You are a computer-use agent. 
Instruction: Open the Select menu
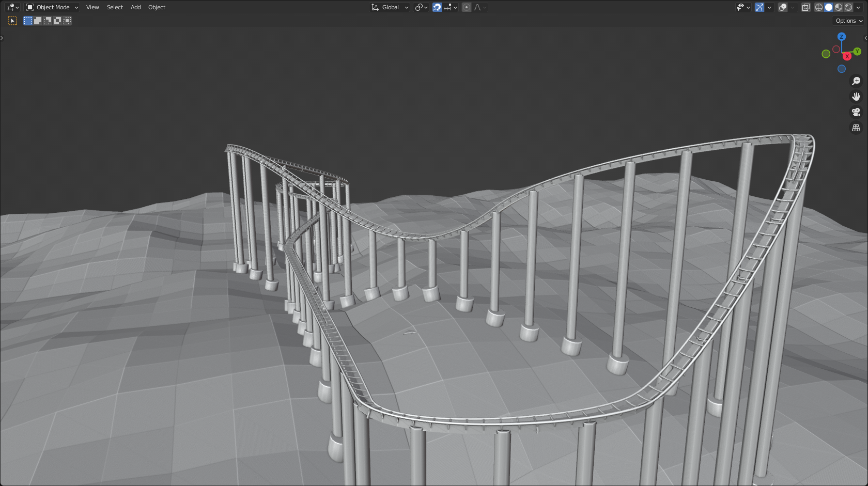coord(115,7)
